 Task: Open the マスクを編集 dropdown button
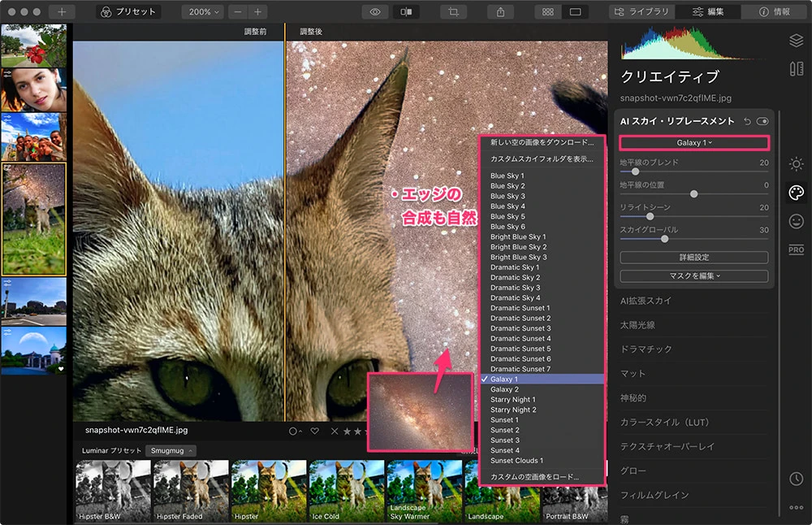[x=694, y=276]
